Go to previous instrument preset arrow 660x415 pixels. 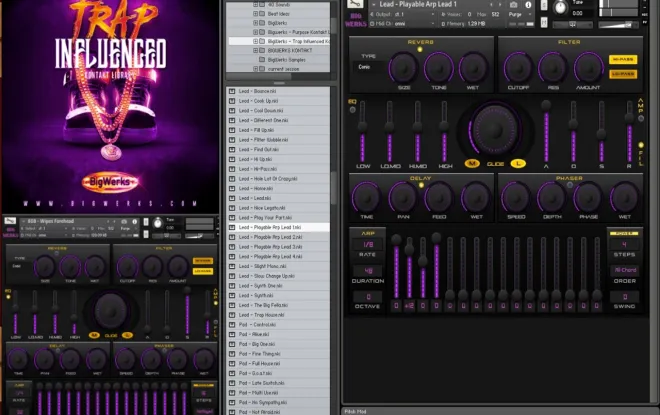pyautogui.click(x=491, y=5)
